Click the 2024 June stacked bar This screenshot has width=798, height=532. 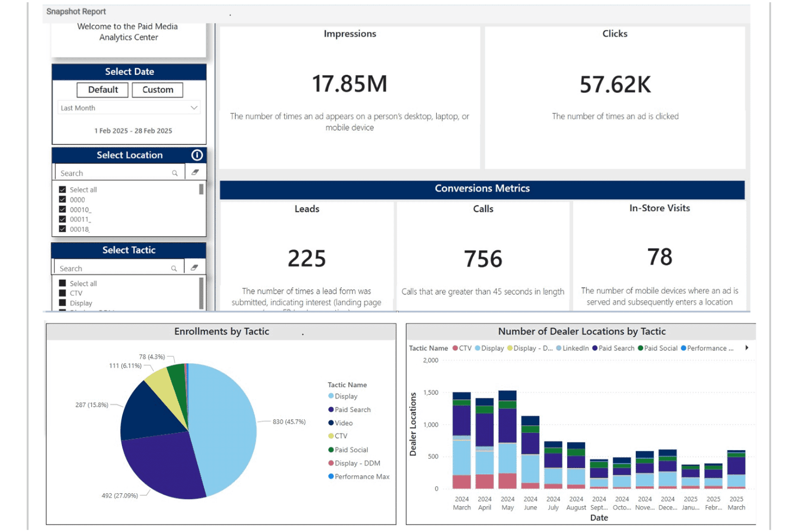coord(530,452)
